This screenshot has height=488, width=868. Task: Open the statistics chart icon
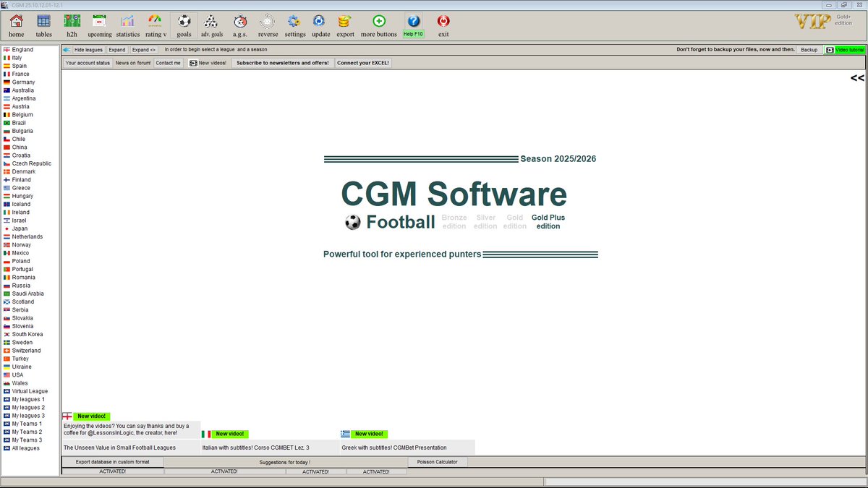[x=127, y=25]
